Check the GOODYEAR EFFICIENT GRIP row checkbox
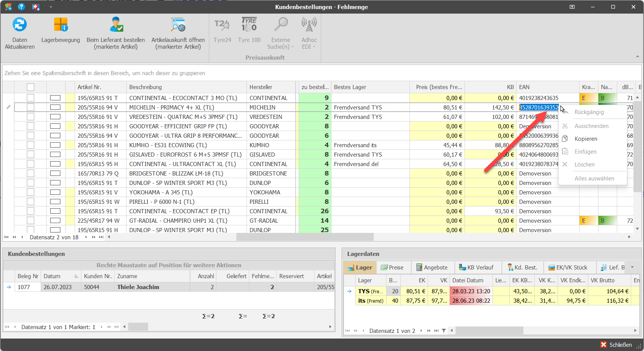This screenshot has width=644, height=351. click(x=31, y=126)
